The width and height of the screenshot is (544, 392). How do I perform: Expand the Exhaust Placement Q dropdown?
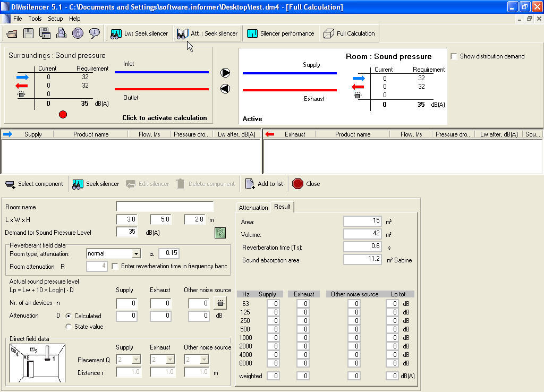pos(169,360)
